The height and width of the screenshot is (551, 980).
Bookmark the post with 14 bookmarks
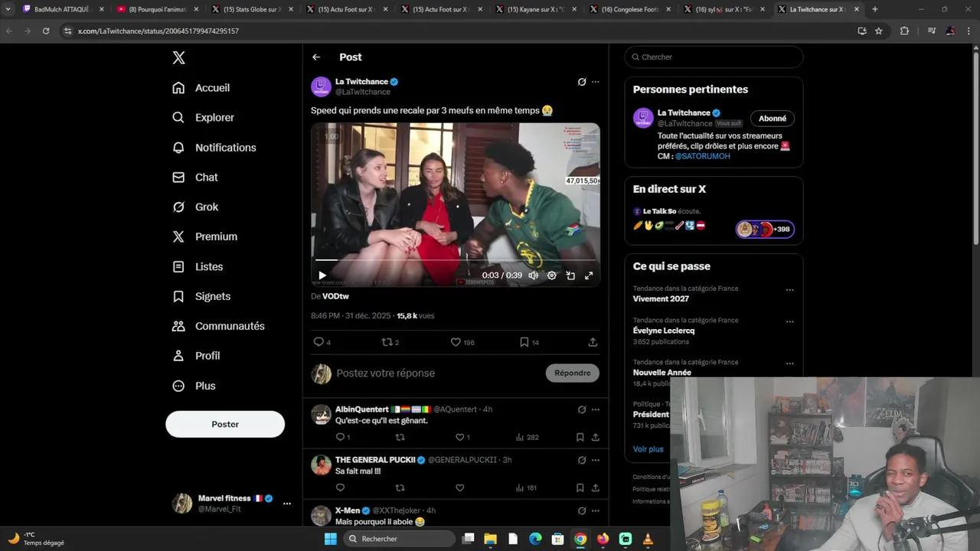point(529,342)
